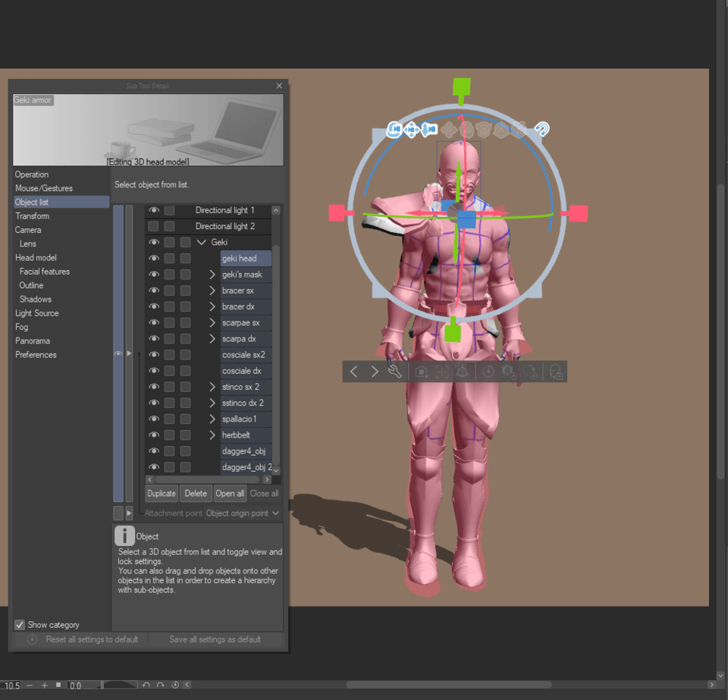Click the dotted circle reset rotation icon
Screen dimensions: 728x700
pyautogui.click(x=529, y=372)
